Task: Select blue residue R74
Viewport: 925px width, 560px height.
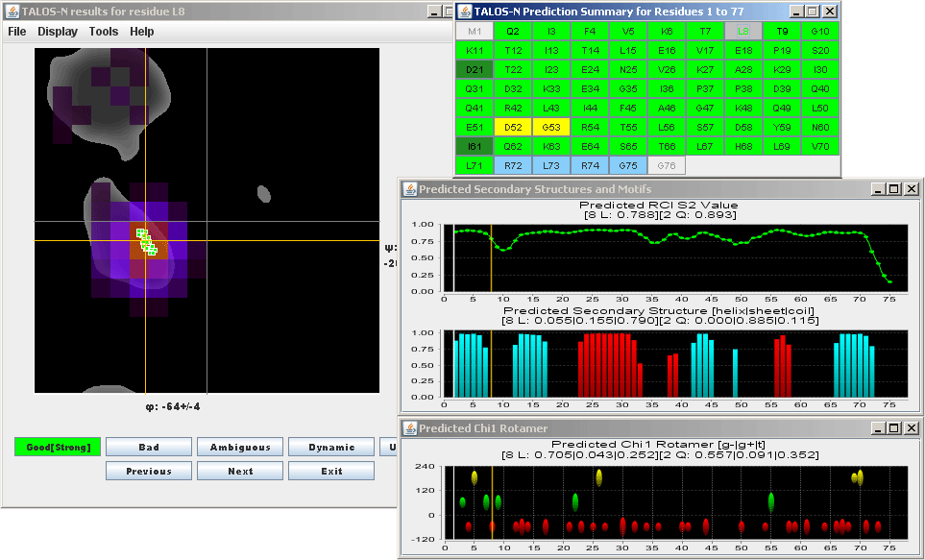Action: click(x=590, y=166)
